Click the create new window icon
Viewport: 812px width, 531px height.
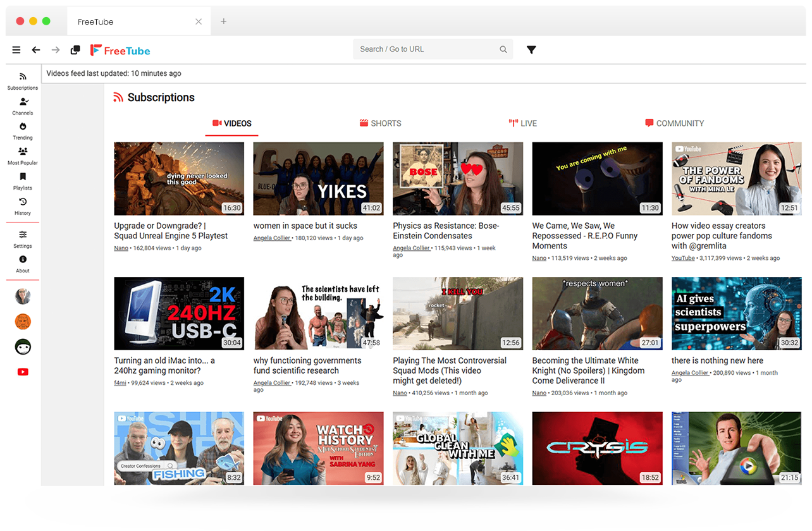pos(75,50)
